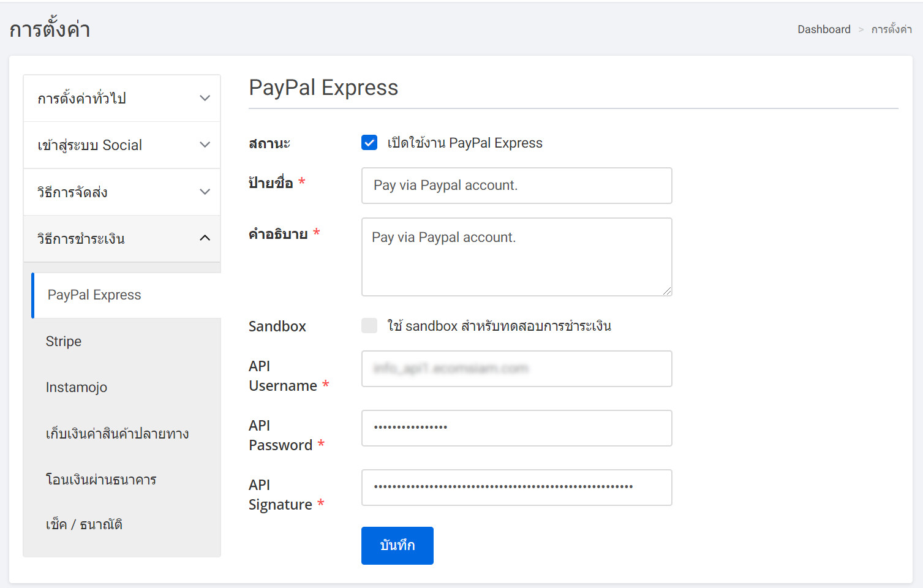The height and width of the screenshot is (588, 923).
Task: Enable the sandbox test payment checkbox
Action: coord(369,325)
